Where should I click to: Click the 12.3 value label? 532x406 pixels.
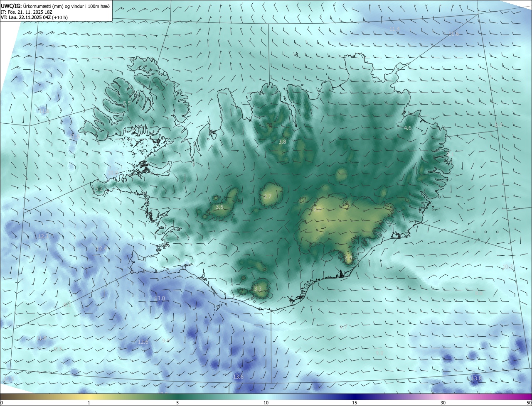click(43, 237)
